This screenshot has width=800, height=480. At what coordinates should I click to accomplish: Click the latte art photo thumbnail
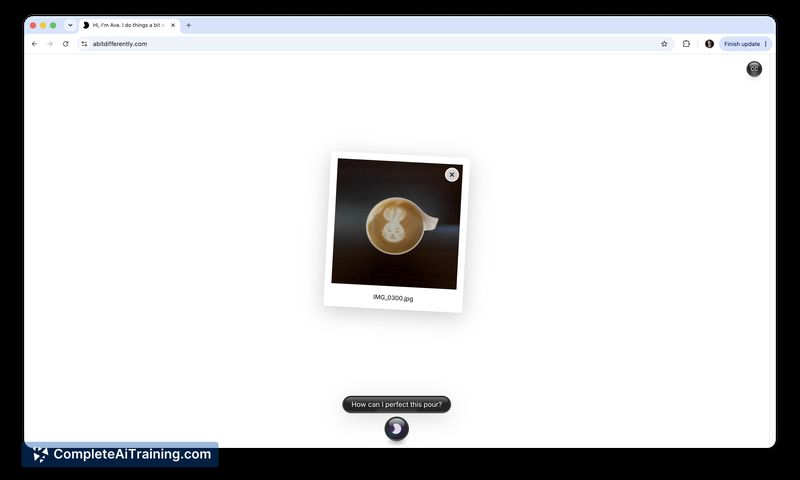tap(397, 223)
